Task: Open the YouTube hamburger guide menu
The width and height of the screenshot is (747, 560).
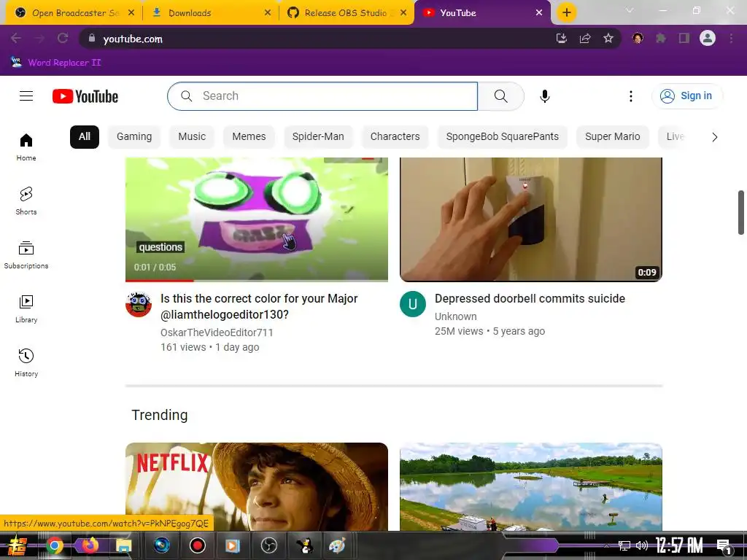Action: [x=26, y=96]
